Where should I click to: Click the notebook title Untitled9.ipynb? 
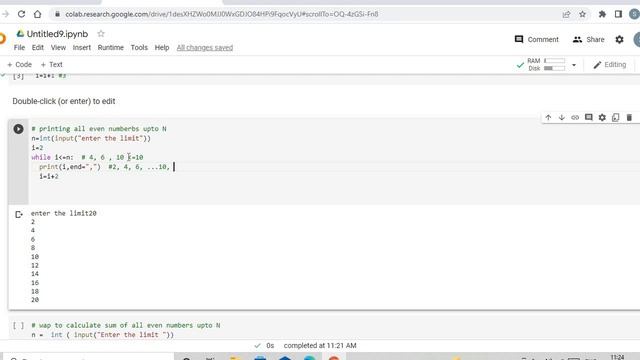(x=57, y=34)
